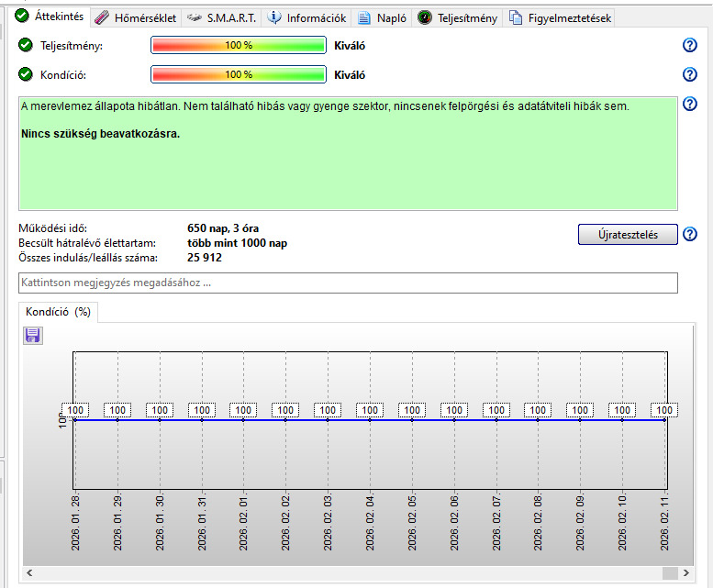Click the 'Összes indulás/leállás száma:' label
This screenshot has width=713, height=588.
[x=88, y=258]
